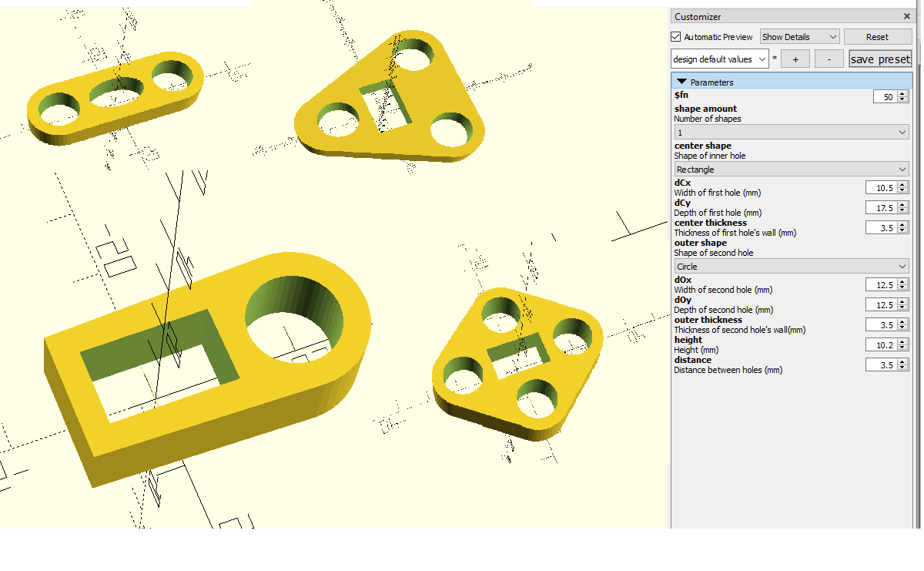Open the design default values preset dropdown
The width and height of the screenshot is (924, 571).
tap(720, 59)
